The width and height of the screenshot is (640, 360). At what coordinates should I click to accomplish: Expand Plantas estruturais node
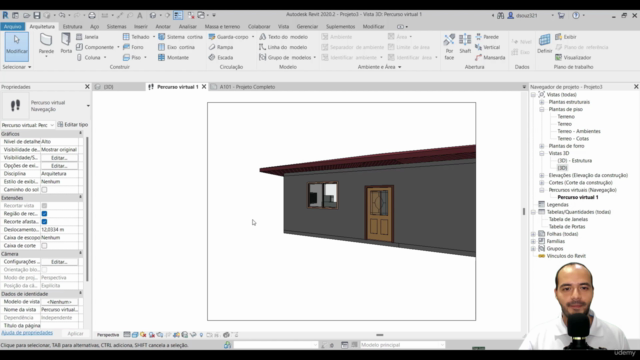point(542,102)
